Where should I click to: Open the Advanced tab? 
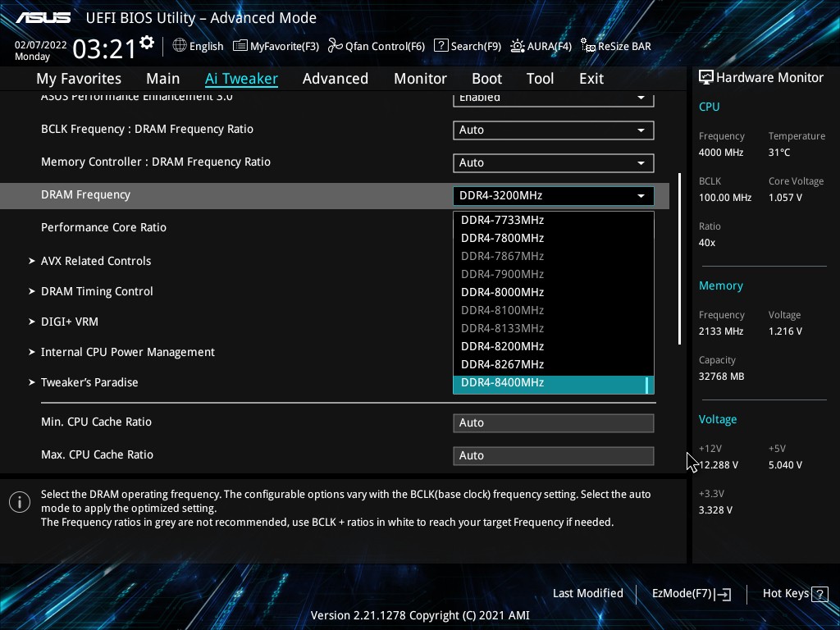[335, 79]
